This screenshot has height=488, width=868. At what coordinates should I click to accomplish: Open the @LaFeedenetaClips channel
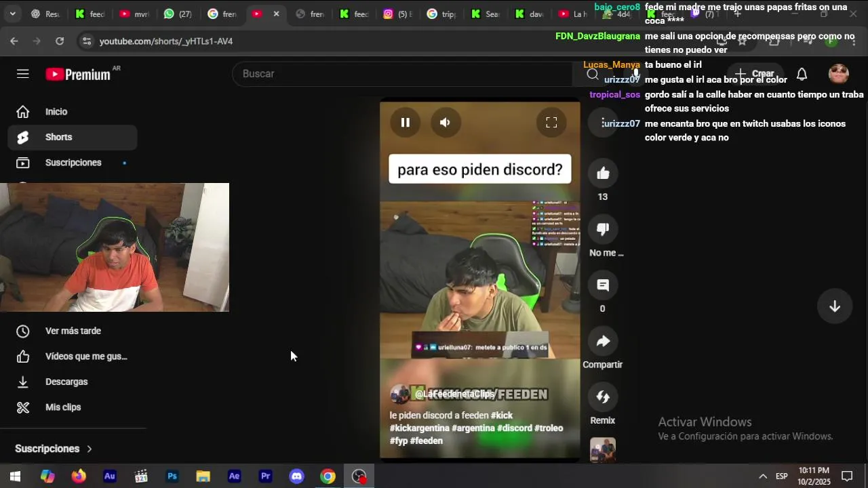(x=454, y=394)
